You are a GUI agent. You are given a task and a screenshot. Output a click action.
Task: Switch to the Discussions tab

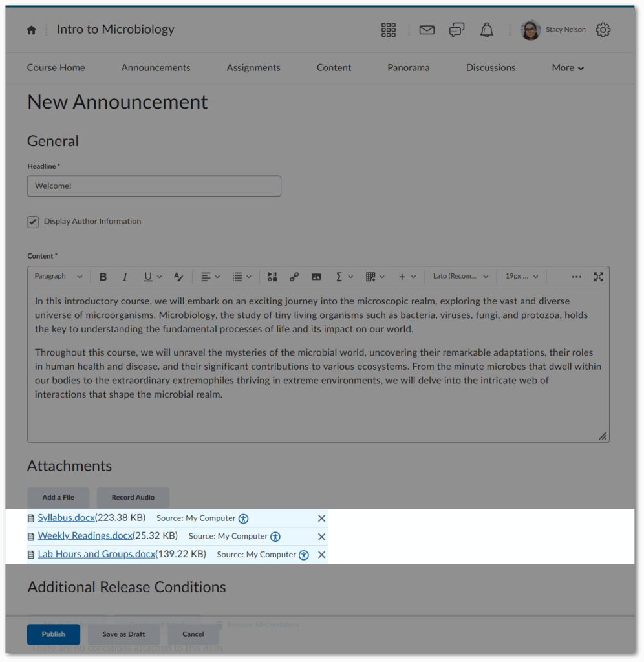(490, 67)
